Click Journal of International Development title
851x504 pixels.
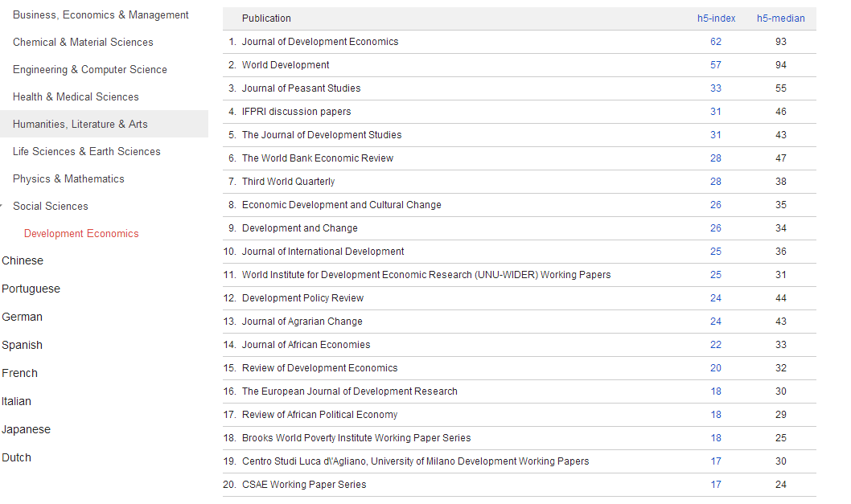point(323,252)
